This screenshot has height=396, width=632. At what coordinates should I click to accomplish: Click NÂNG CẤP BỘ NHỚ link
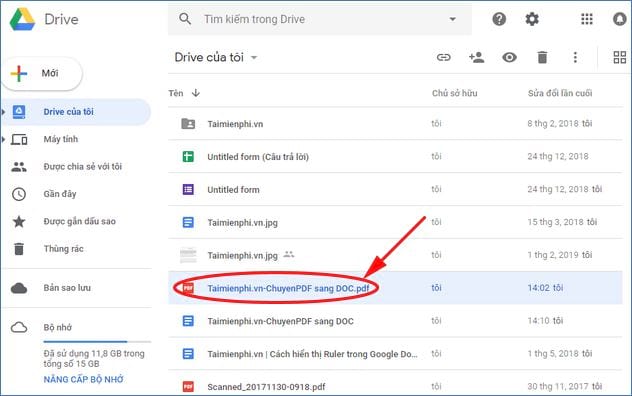click(x=83, y=379)
